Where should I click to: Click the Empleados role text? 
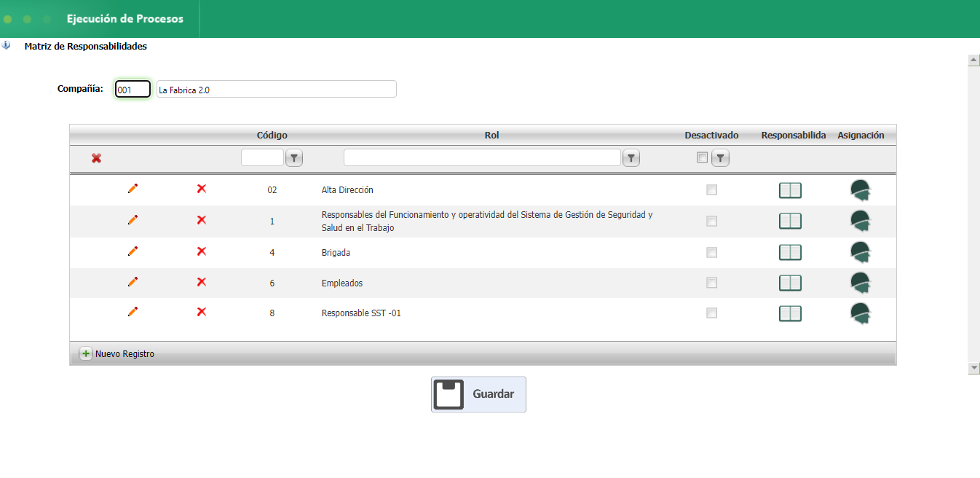[x=342, y=283]
